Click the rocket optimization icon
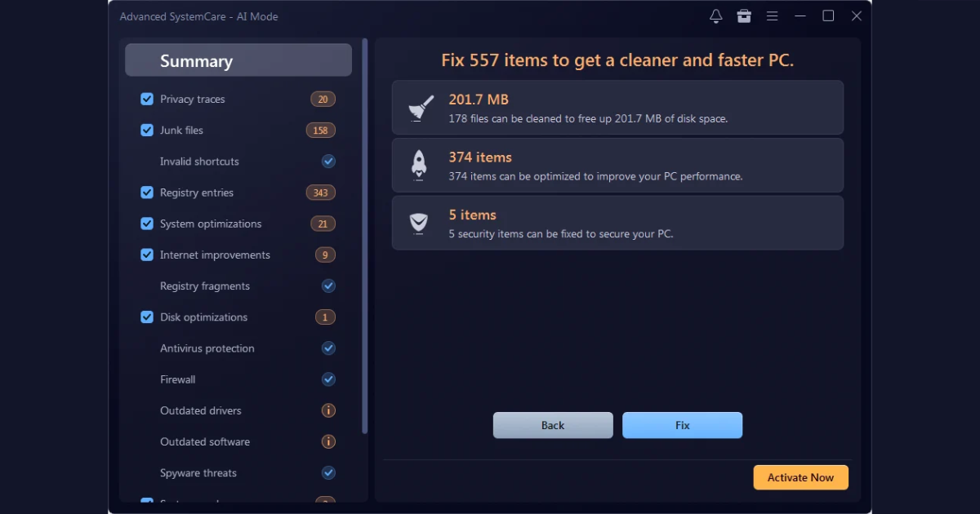This screenshot has width=980, height=514. (419, 165)
